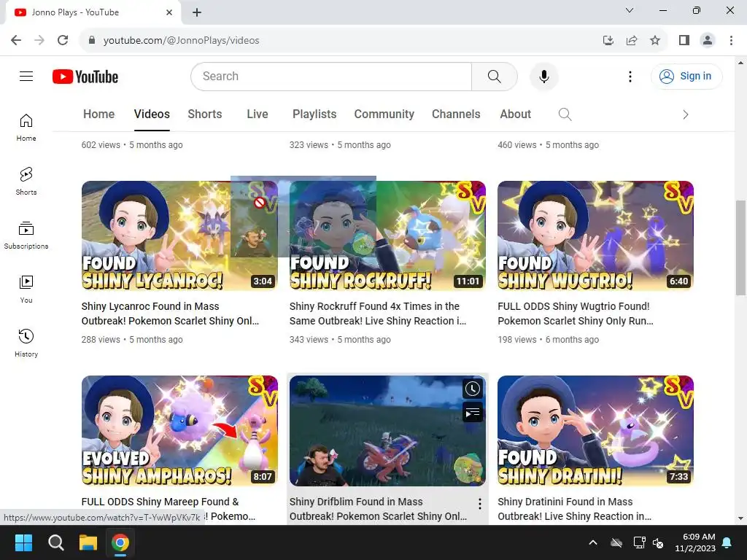Open tab search dropdown arrow
Screen dimensions: 747x560
click(630, 10)
